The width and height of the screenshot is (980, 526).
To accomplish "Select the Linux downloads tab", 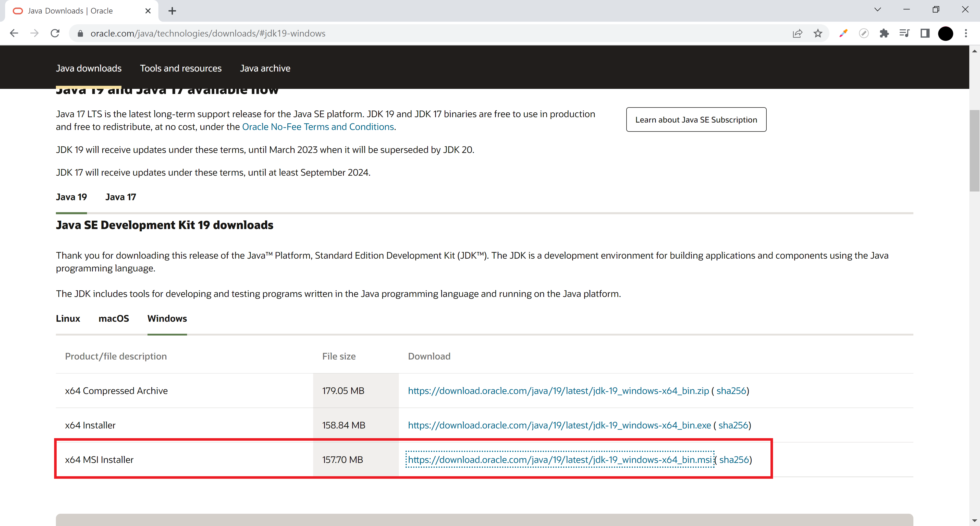I will (x=68, y=319).
